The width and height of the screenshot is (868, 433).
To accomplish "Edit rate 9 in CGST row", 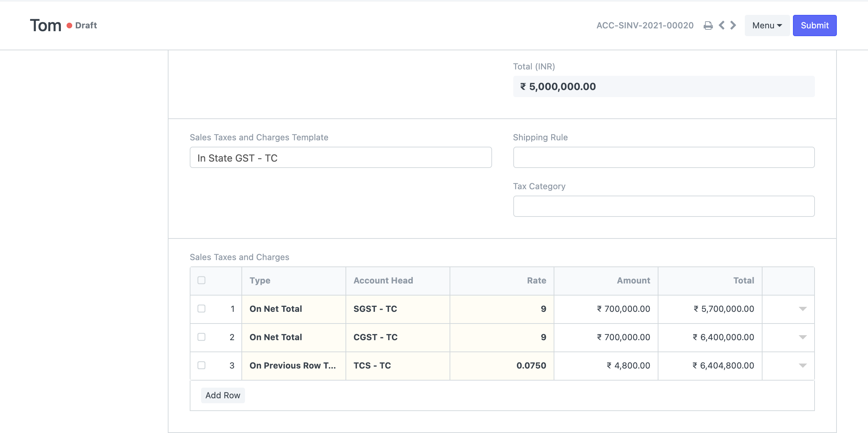I will point(502,337).
